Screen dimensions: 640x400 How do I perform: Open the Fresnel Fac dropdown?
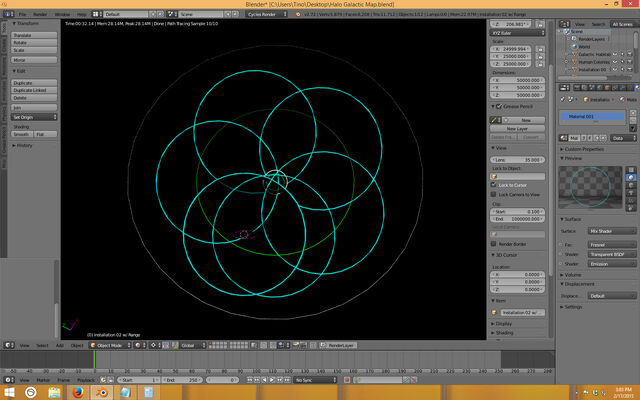coord(612,245)
